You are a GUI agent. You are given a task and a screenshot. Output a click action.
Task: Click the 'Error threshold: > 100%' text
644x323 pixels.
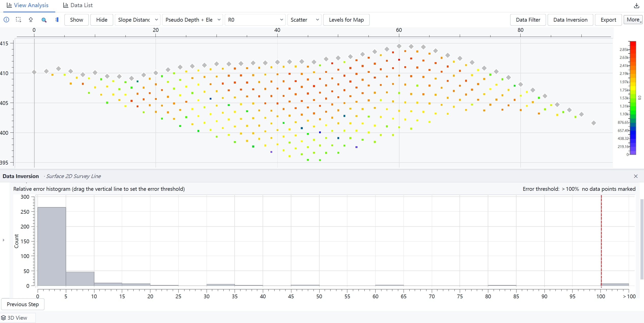point(551,189)
